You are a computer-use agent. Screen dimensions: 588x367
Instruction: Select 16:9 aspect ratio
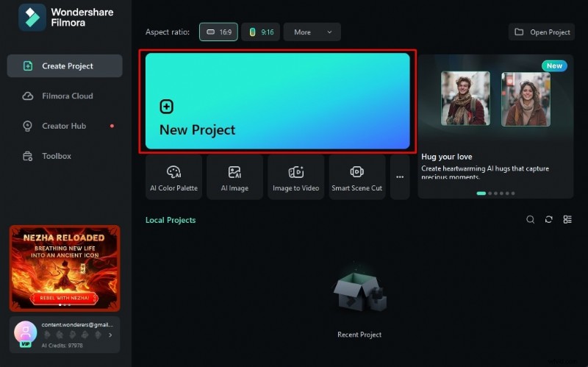(218, 32)
